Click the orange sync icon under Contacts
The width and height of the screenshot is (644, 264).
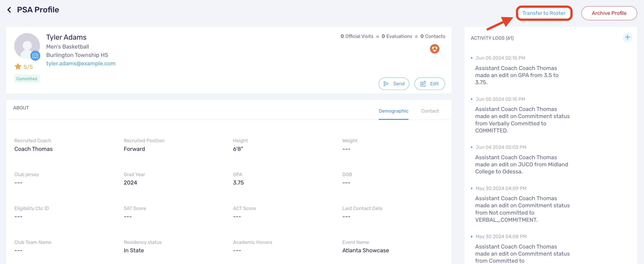pyautogui.click(x=435, y=49)
